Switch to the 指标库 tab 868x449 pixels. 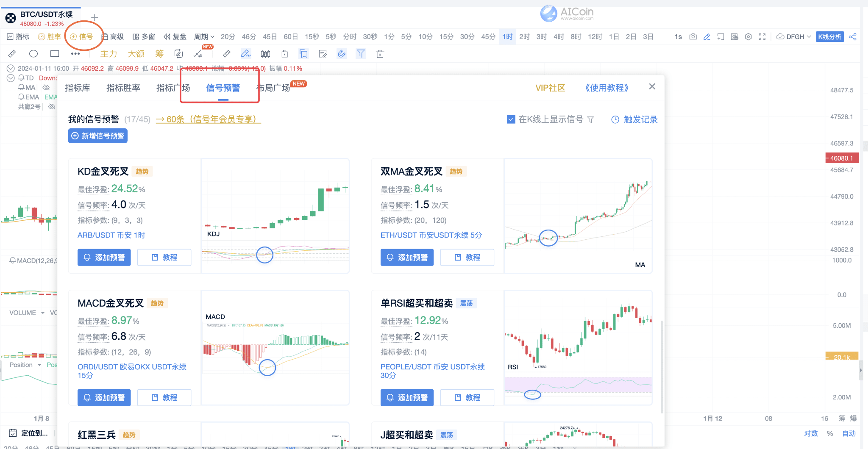[78, 88]
